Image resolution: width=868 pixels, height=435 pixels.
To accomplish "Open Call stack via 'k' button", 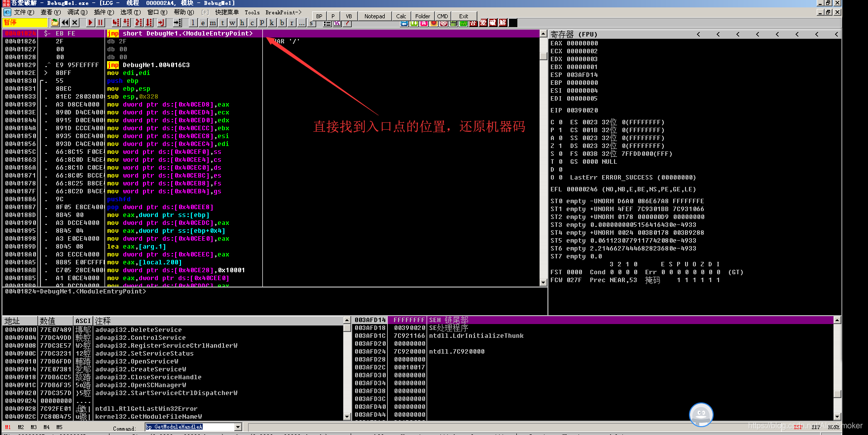I will (x=272, y=23).
